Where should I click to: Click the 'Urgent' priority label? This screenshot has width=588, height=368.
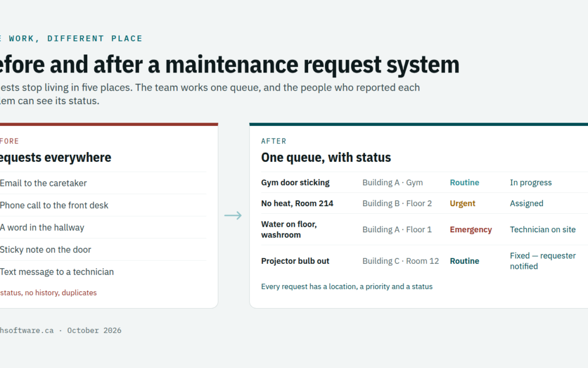(x=462, y=203)
